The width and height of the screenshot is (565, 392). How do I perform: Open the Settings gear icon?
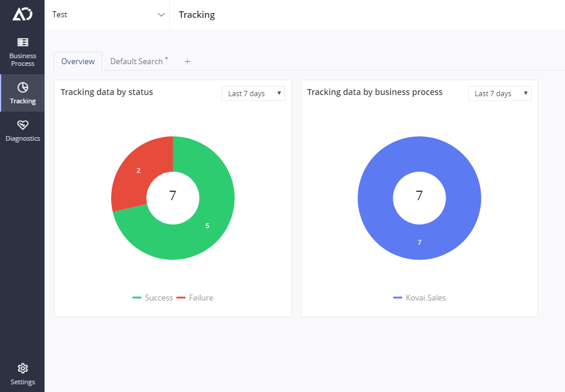coord(23,368)
